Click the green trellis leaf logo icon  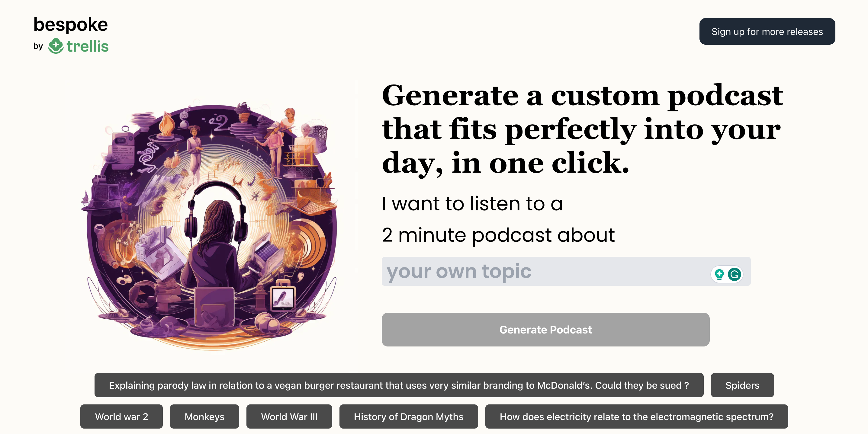56,46
